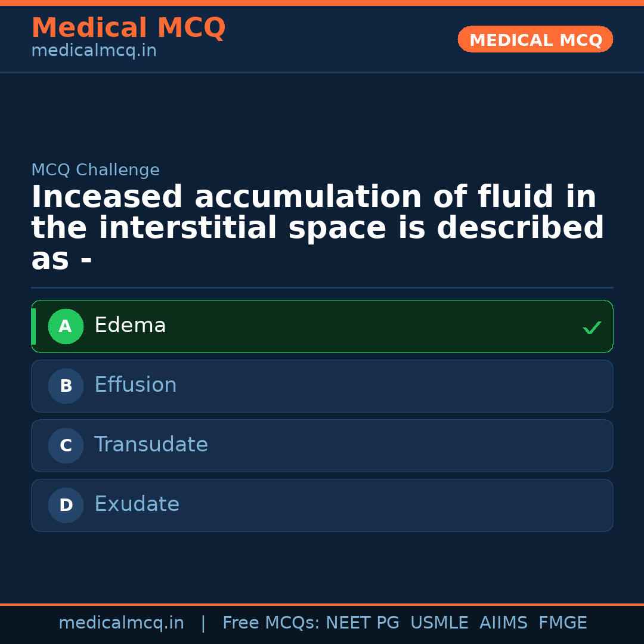Open the medicalmcq.in link under the header
Image resolution: width=644 pixels, height=644 pixels.
point(94,51)
